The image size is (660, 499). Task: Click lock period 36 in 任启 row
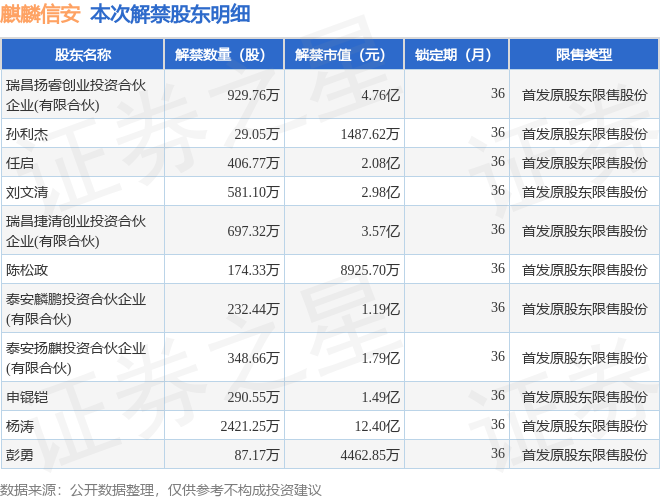(498, 162)
